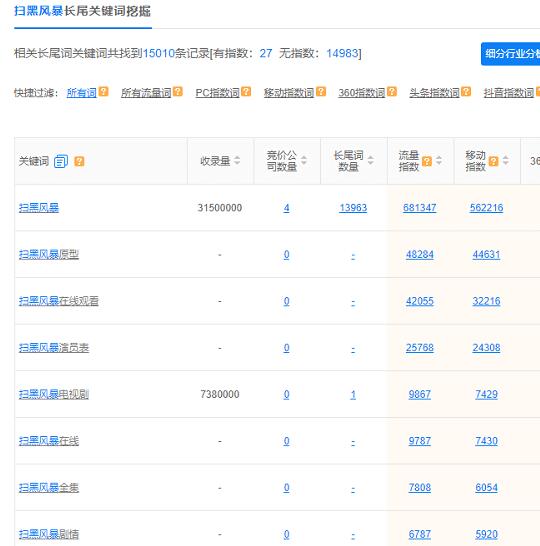Open help icon next to 头条指数词 filter
Image resolution: width=540 pixels, height=546 pixels.
[466, 92]
